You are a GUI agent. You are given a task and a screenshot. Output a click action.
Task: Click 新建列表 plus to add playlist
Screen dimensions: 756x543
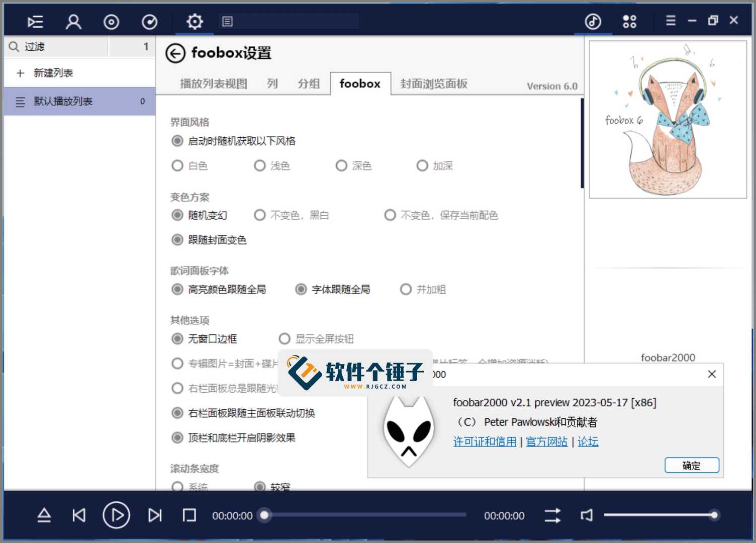tap(21, 73)
